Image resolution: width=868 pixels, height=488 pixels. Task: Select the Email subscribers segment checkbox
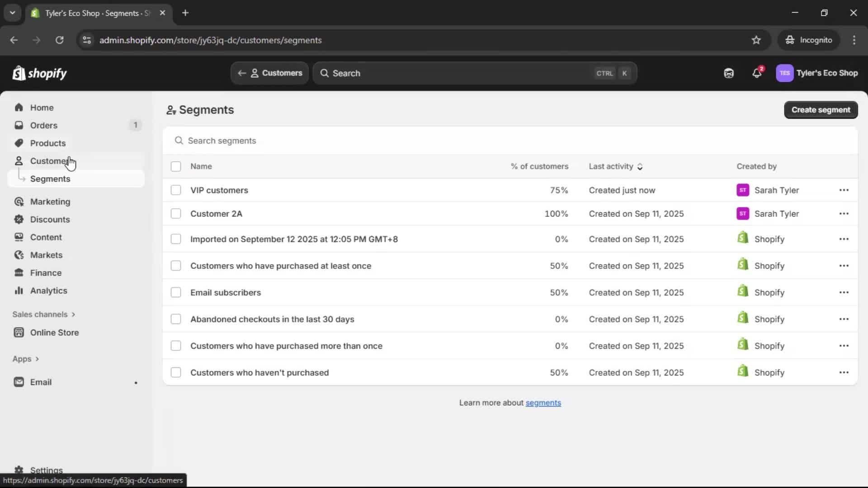pyautogui.click(x=176, y=292)
